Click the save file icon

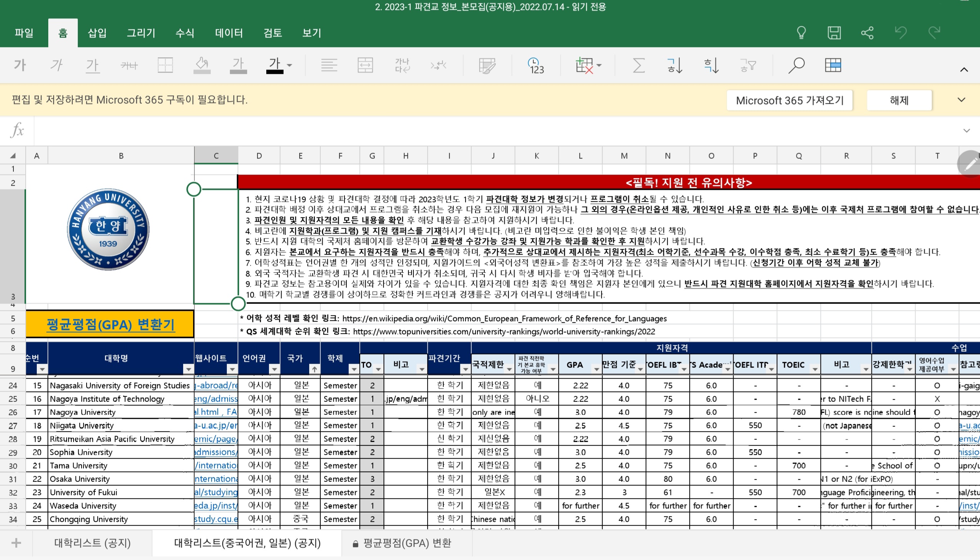(x=834, y=33)
